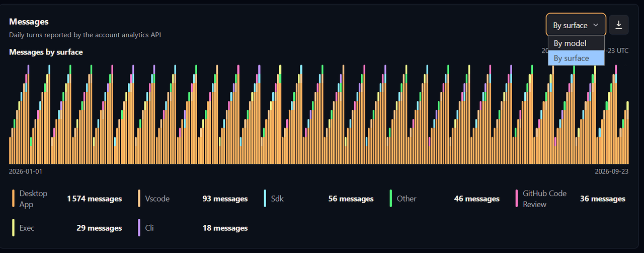This screenshot has height=253, width=644.
Task: Click the Exec legend label
Action: tap(27, 228)
